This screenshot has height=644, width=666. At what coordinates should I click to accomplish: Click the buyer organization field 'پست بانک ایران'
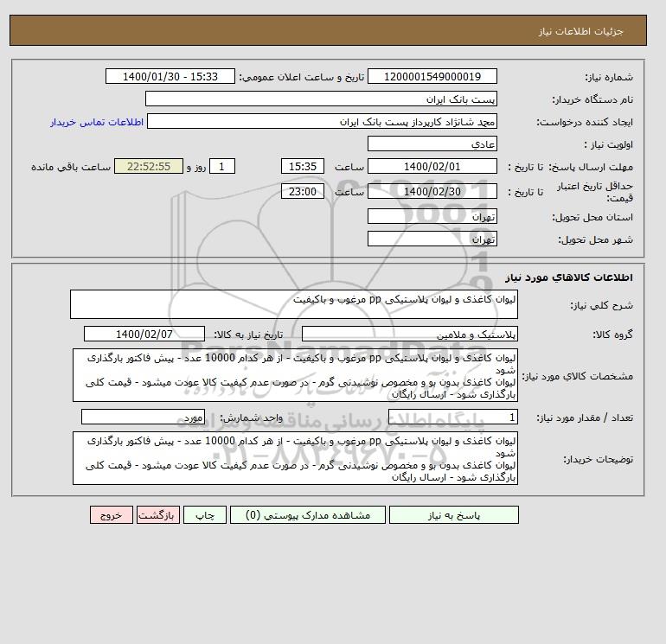[321, 99]
